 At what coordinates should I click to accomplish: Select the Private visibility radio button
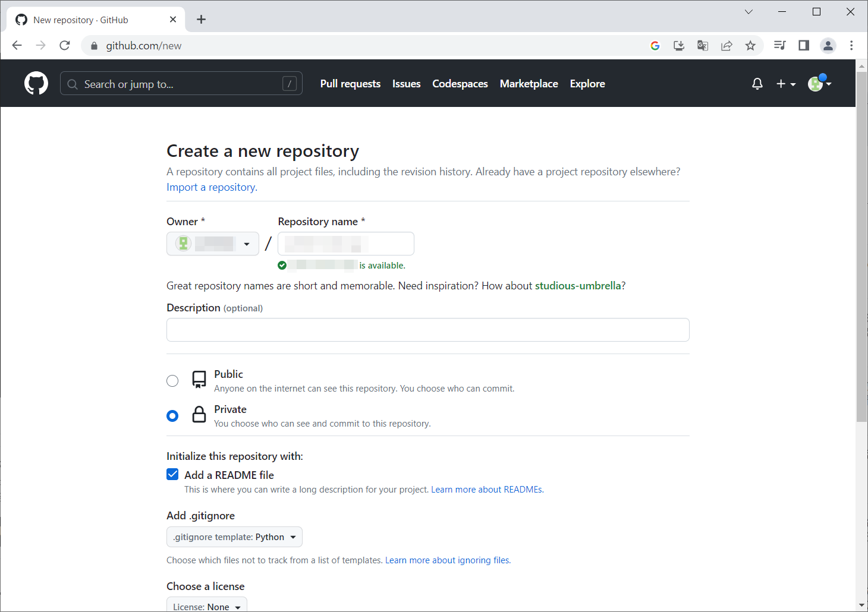172,416
